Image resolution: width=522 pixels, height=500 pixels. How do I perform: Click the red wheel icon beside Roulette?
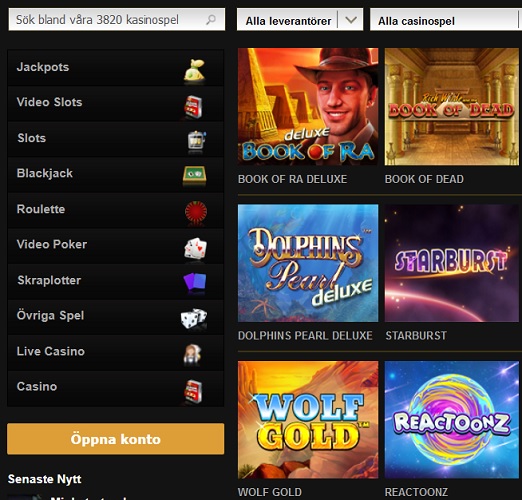196,212
